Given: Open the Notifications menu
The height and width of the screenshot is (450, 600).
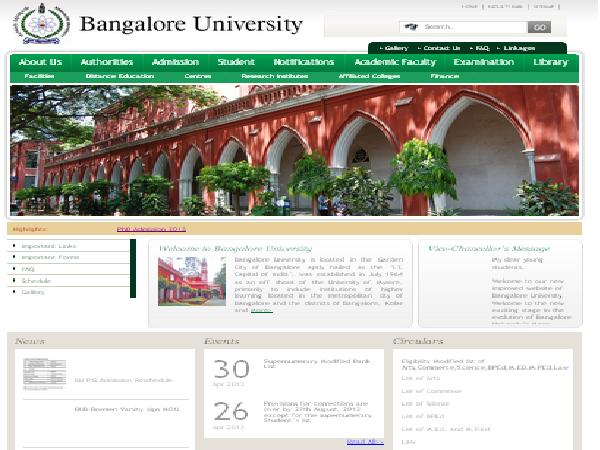Looking at the screenshot, I should [303, 62].
